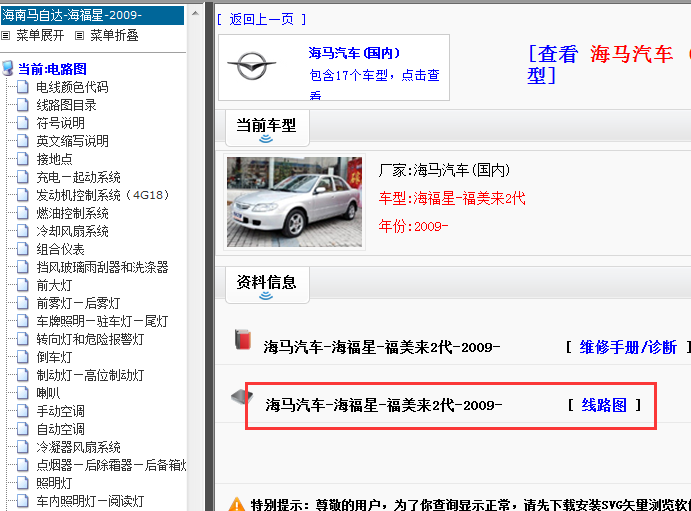This screenshot has width=691, height=511.
Task: Open 制动灯－高位制动灯 tree item
Action: coord(90,375)
